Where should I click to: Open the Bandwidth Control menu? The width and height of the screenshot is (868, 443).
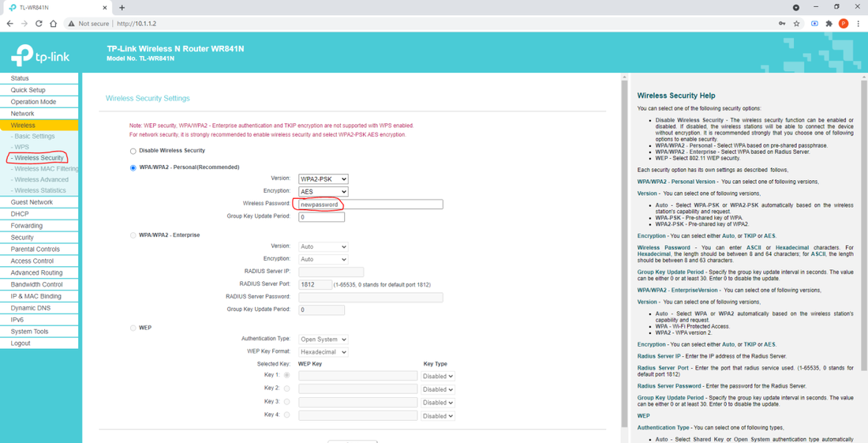point(39,284)
